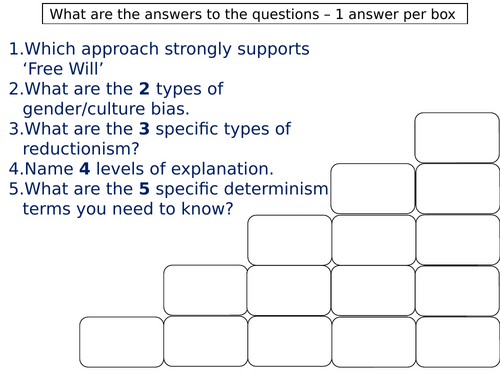The height and width of the screenshot is (375, 500).
Task: Click the second box down in the five-box column
Action: coord(458,189)
